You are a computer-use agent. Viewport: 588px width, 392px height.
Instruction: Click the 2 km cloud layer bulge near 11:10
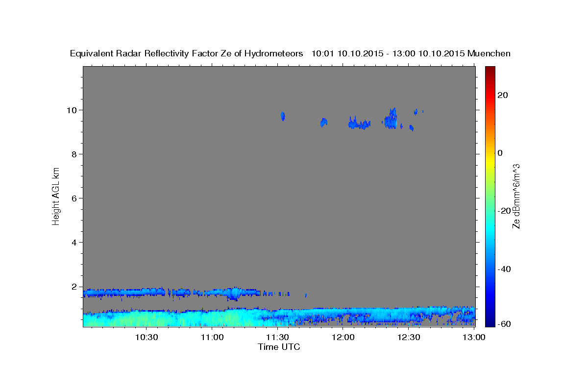click(234, 293)
